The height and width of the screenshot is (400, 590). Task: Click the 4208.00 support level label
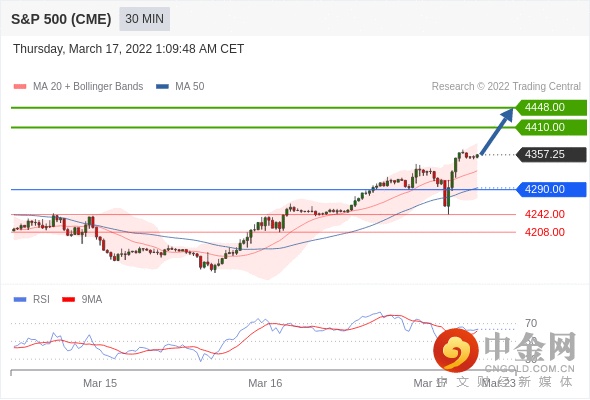tap(544, 232)
